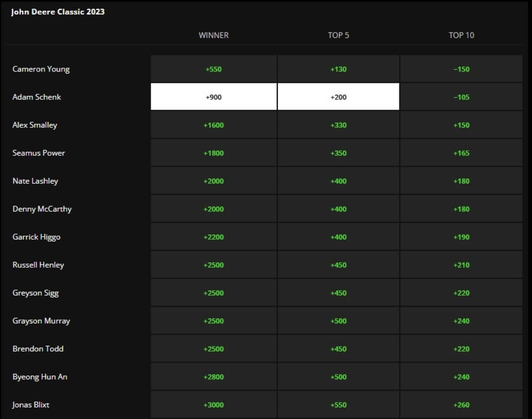The width and height of the screenshot is (532, 419).
Task: Add Jonas Blixt Top 10 bet +260
Action: point(461,404)
